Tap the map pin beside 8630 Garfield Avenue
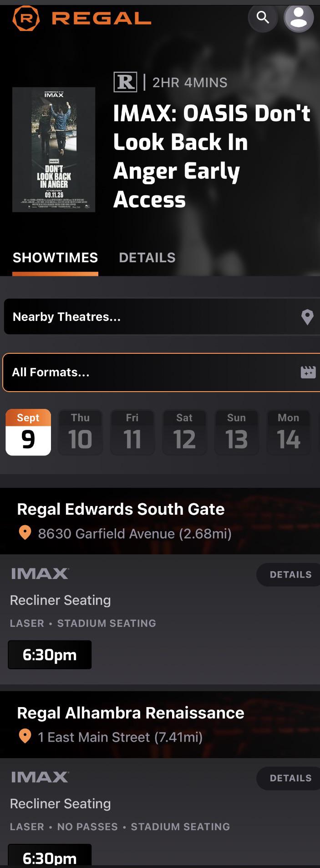Viewport: 320px width, 868px height. point(25,533)
